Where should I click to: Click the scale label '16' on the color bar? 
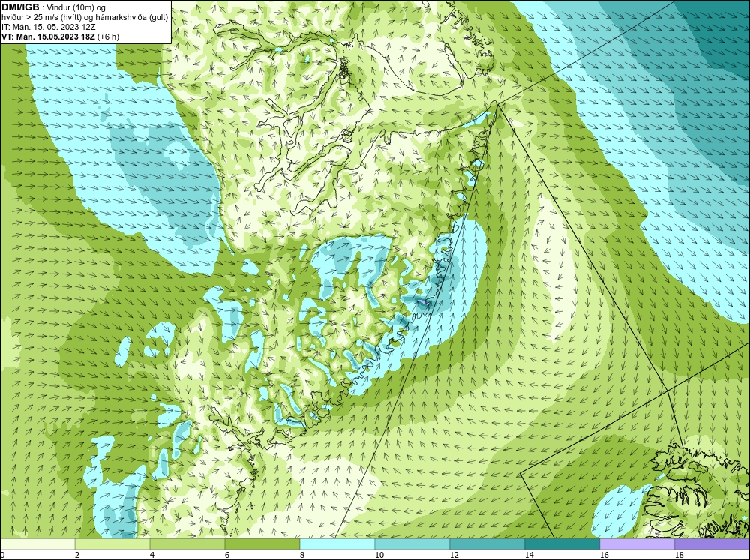coord(604,555)
